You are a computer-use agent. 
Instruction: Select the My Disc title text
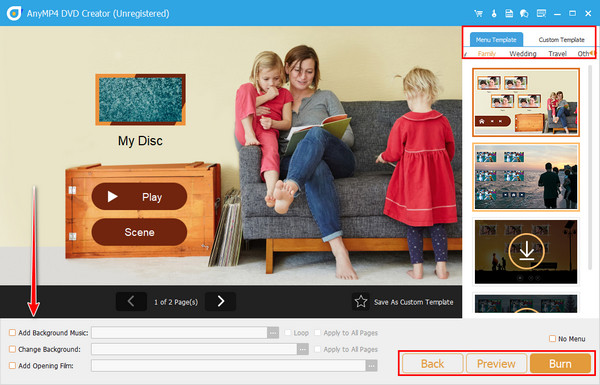(140, 141)
